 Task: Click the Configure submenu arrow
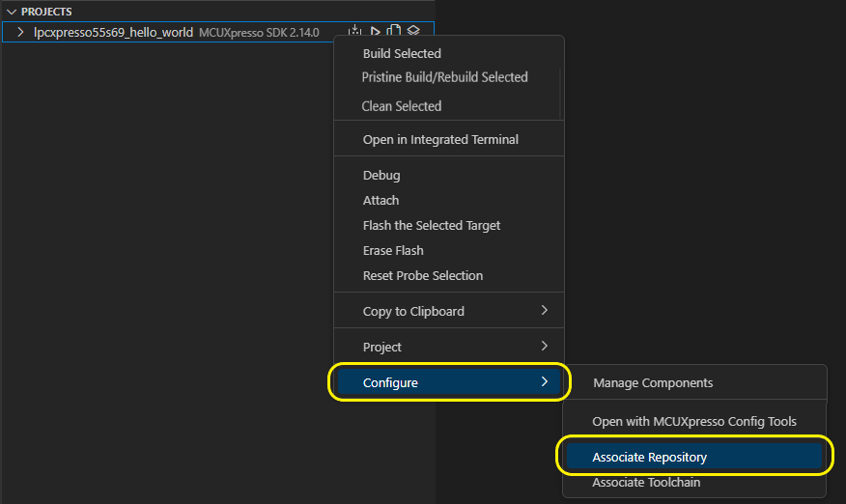tap(545, 381)
